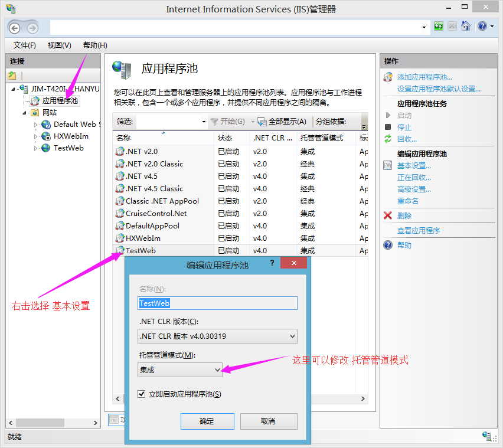Click the black 停止 stop icon
Screen dimensions: 503x448
coord(388,127)
